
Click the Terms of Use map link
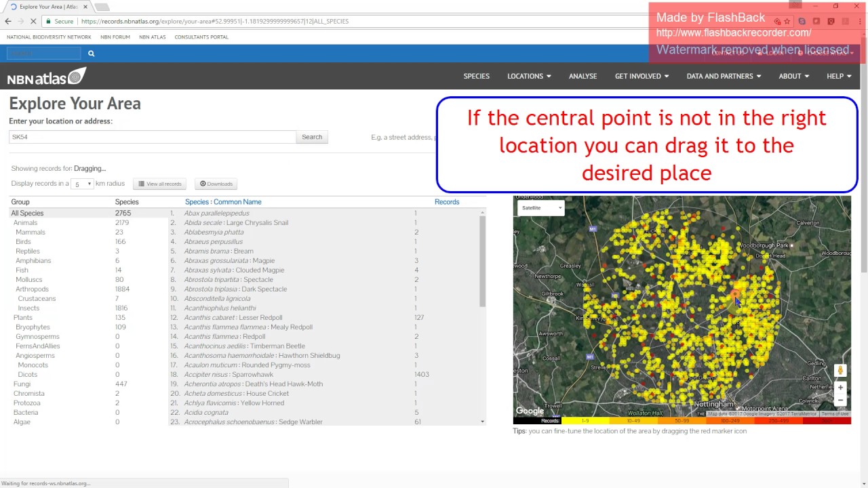pyautogui.click(x=835, y=413)
